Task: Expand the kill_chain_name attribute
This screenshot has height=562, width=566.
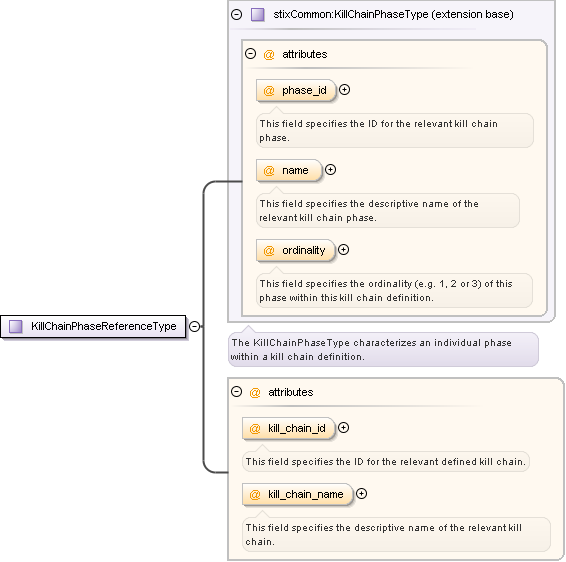Action: click(361, 493)
